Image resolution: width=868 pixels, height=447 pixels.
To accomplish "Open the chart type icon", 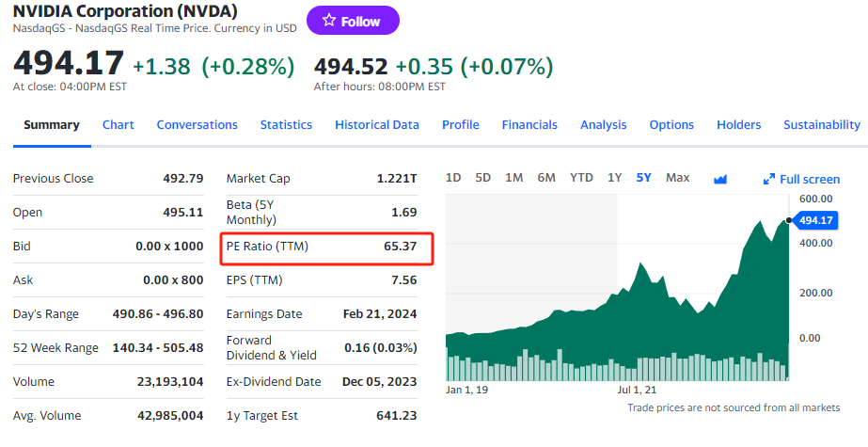I will pyautogui.click(x=720, y=179).
